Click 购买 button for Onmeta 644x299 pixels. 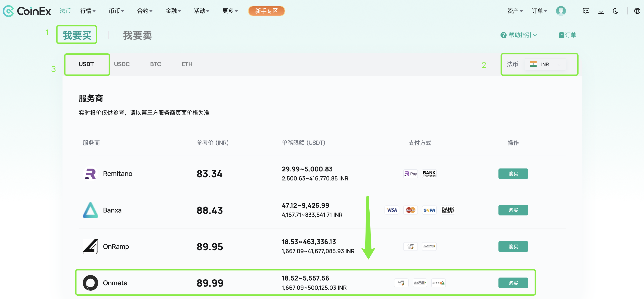513,283
